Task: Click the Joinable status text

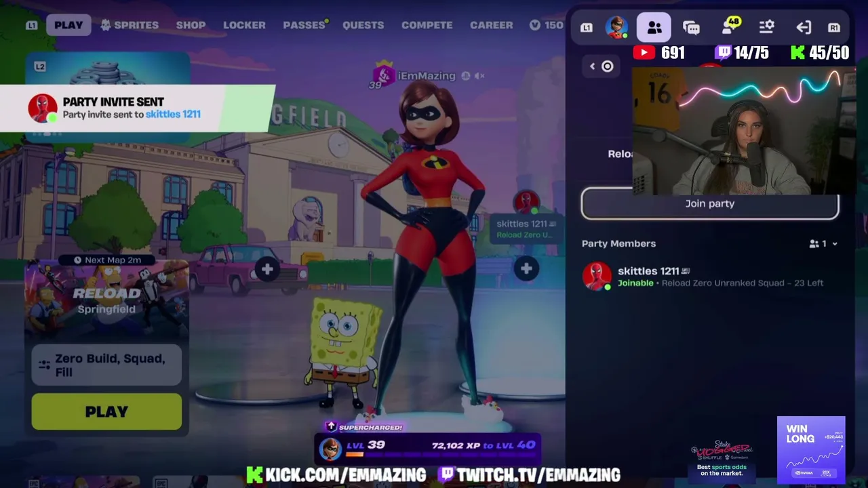Action: pos(635,283)
